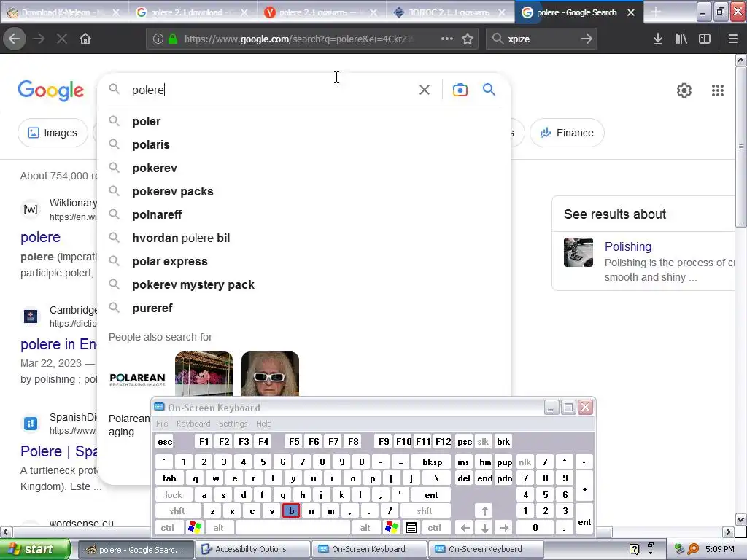Click the page vertical scrollbar down arrow

740,519
